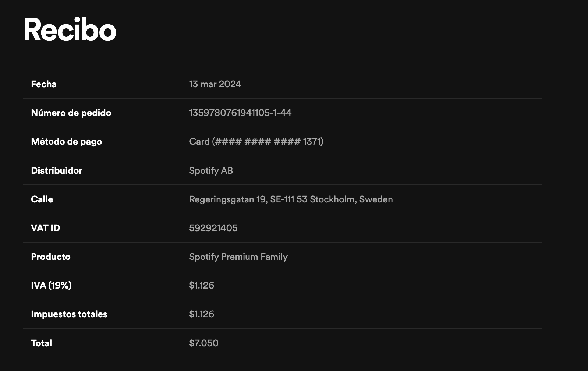588x371 pixels.
Task: Click the order number 1359780761941105-1-44
Action: [240, 113]
